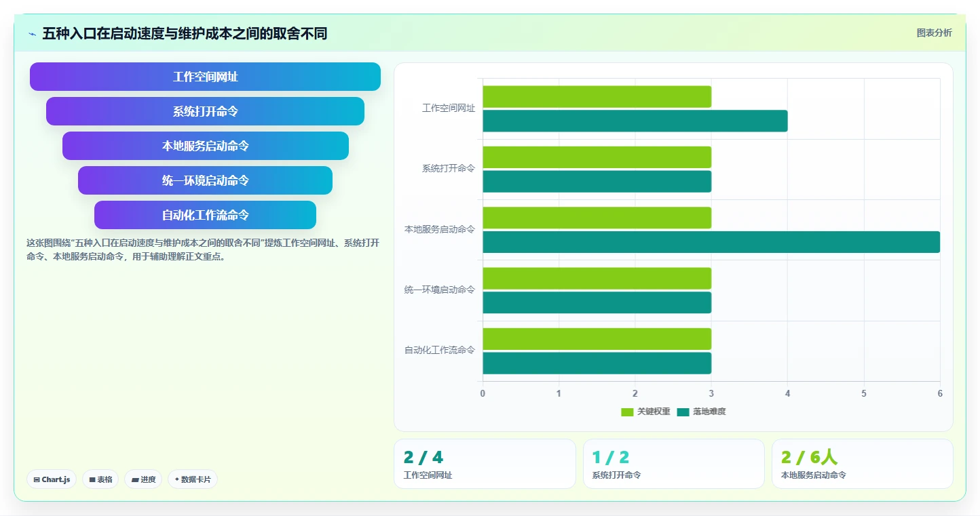Click the 统一环境启动命令 y-axis label

pyautogui.click(x=440, y=290)
